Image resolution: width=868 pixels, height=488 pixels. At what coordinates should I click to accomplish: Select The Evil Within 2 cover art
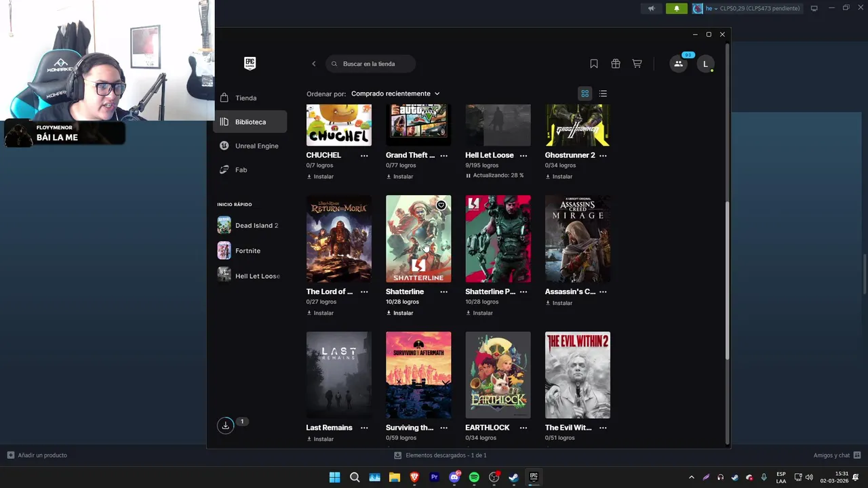(x=578, y=375)
